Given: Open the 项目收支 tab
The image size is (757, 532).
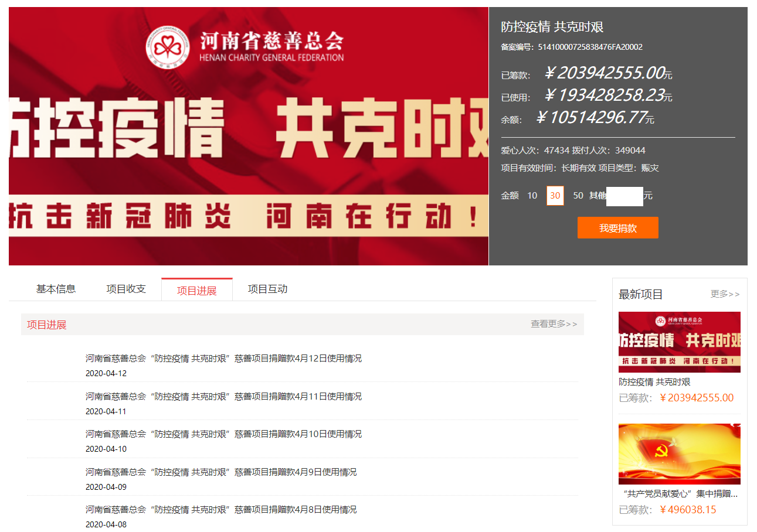Looking at the screenshot, I should tap(126, 289).
